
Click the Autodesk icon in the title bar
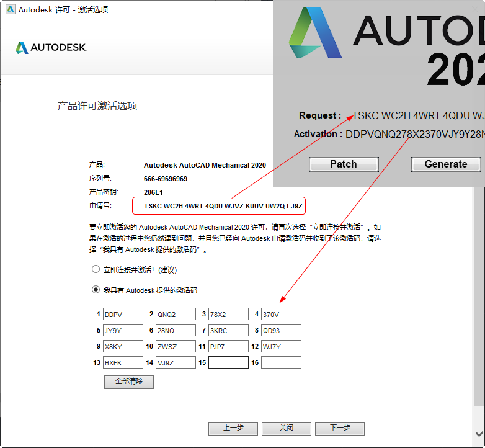[x=11, y=9]
